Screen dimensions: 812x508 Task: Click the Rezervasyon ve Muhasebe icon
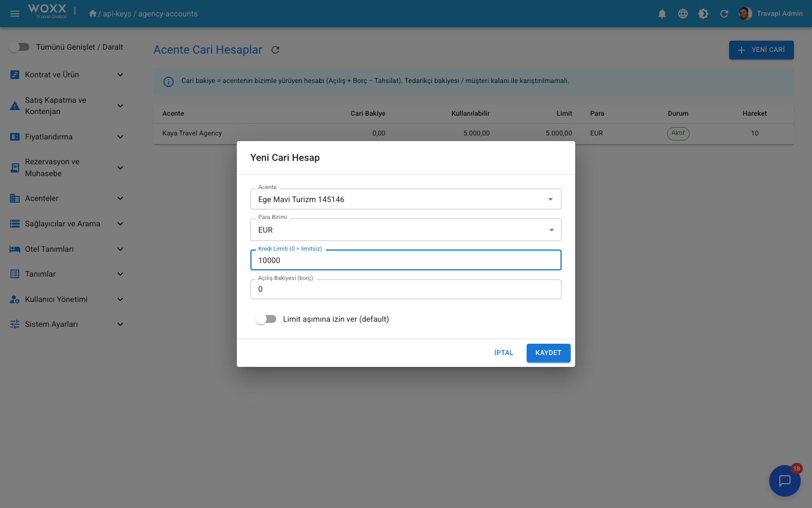[15, 168]
